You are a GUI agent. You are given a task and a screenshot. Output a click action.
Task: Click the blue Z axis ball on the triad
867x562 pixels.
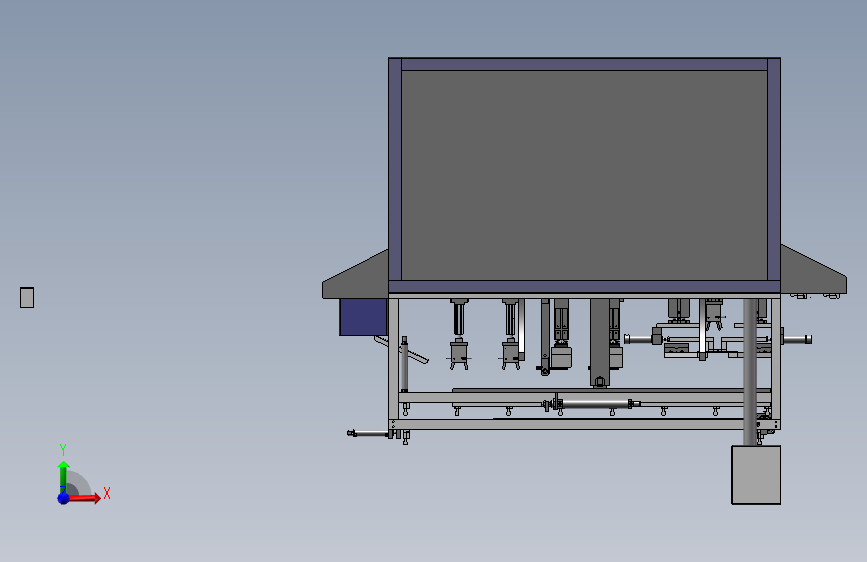tap(64, 498)
